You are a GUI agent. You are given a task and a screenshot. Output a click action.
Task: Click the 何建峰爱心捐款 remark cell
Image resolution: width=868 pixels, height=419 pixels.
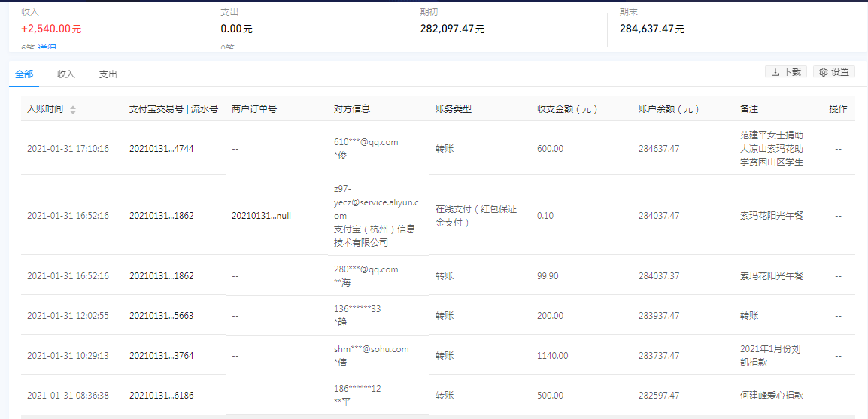pyautogui.click(x=772, y=396)
